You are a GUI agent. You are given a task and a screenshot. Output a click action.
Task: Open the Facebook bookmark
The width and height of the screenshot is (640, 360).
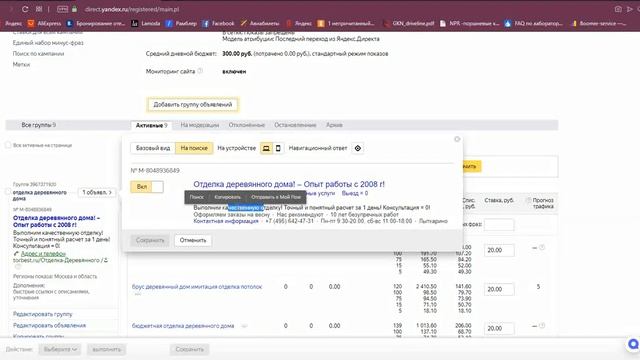click(x=218, y=24)
